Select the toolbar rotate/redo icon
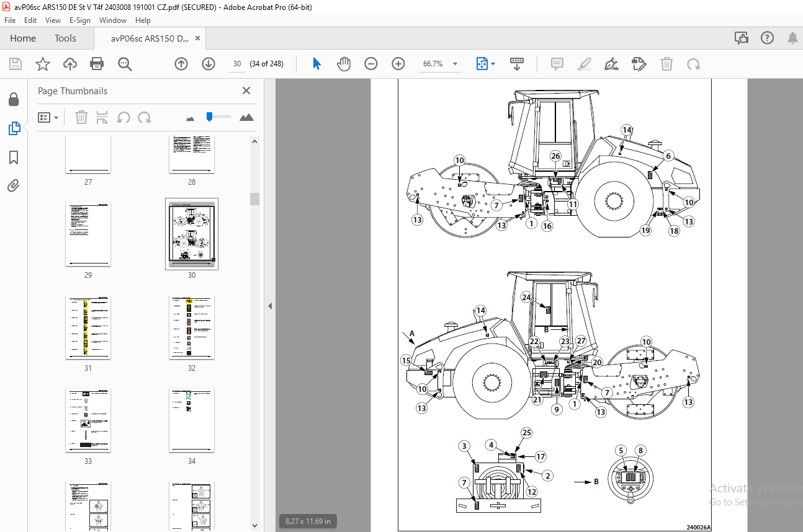Image resolution: width=803 pixels, height=532 pixels. 693,64
